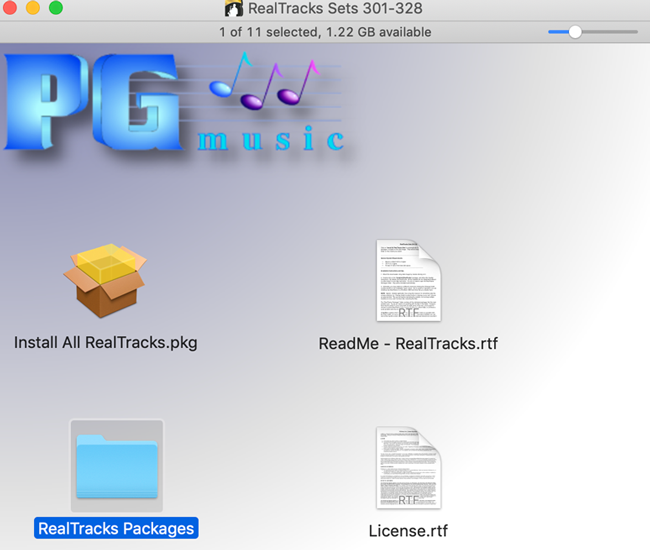Click the status text 1 of 11 selected
The width and height of the screenshot is (650, 550).
pyautogui.click(x=269, y=32)
